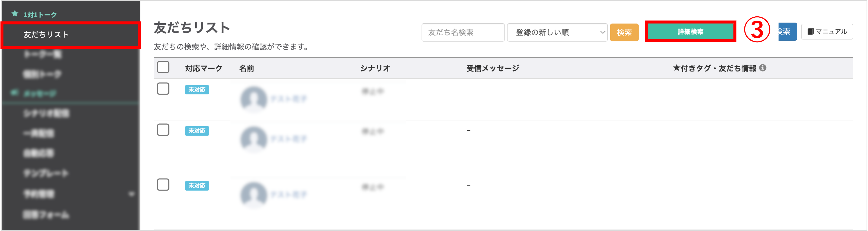Expand the sidebar item with chevron arrow

tap(131, 194)
